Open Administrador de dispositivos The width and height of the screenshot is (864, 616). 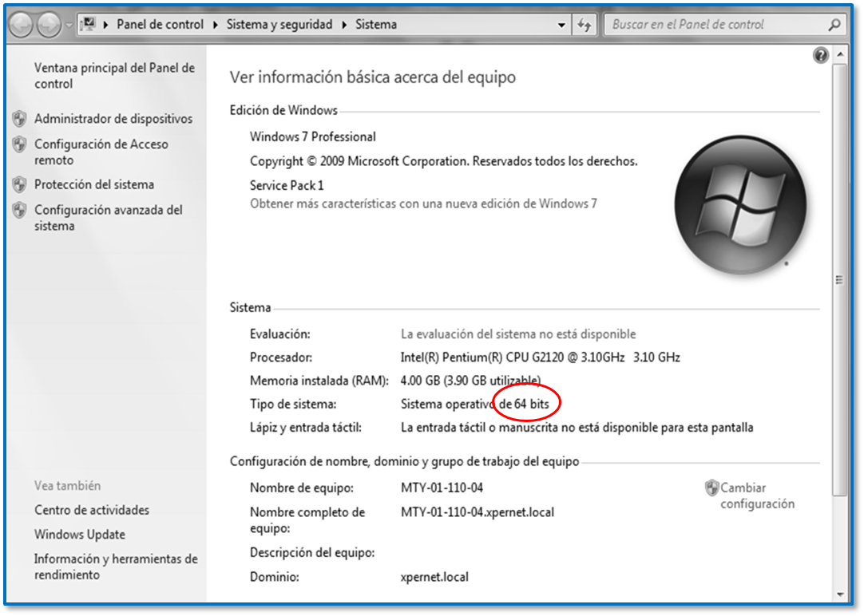pos(113,118)
